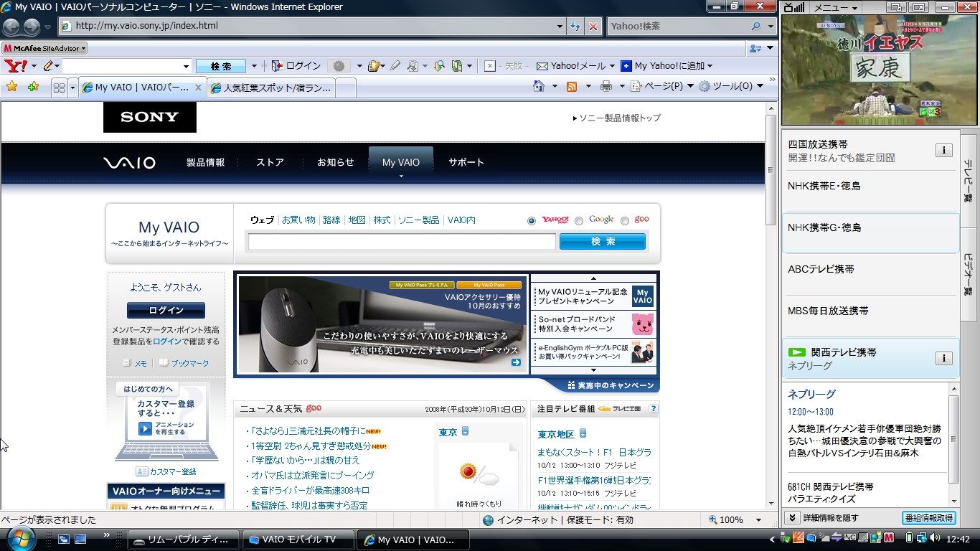Open the address bar URL history dropdown
Image resolution: width=980 pixels, height=551 pixels.
[x=560, y=27]
